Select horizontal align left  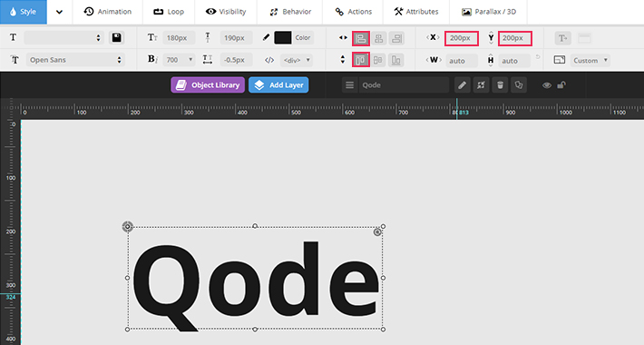click(361, 39)
